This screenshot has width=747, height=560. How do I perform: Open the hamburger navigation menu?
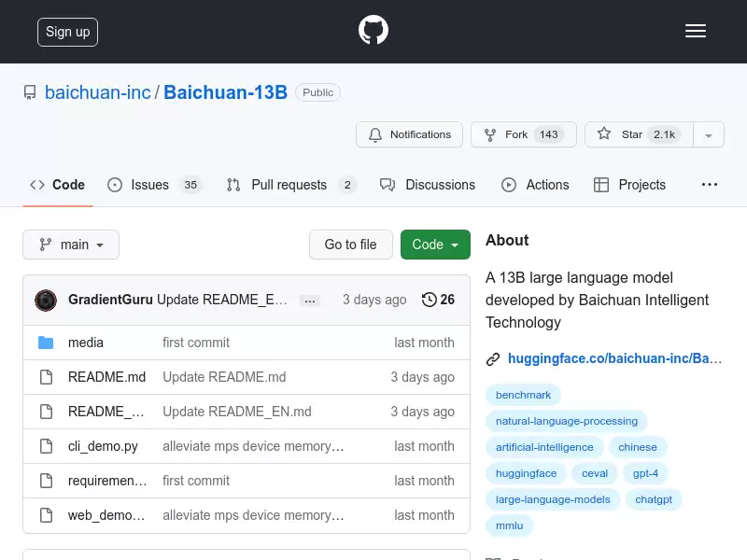pos(695,31)
